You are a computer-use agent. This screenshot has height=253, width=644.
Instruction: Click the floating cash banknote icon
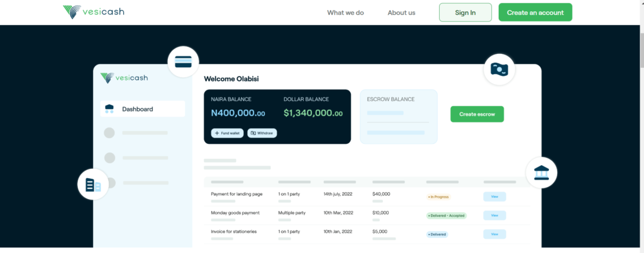point(499,69)
